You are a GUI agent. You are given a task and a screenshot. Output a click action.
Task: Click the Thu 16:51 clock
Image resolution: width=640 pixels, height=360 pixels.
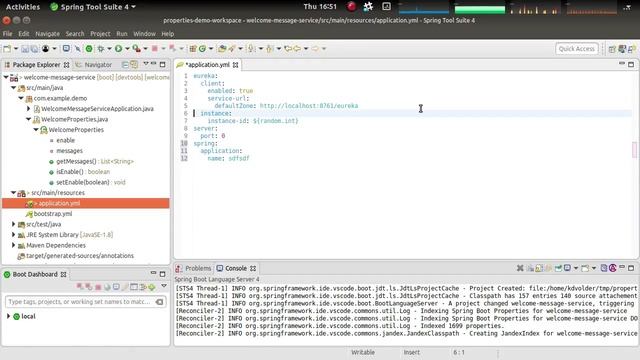coord(320,7)
